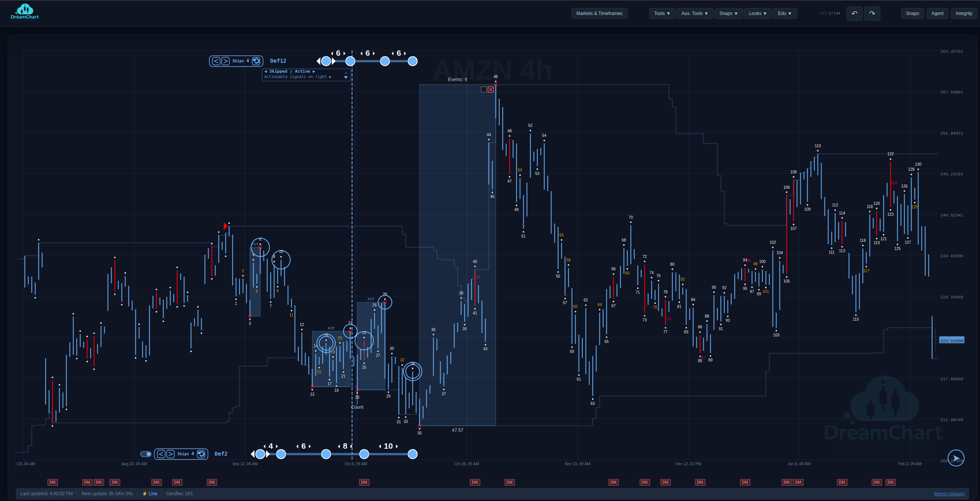Click the Refresh (defaults) link at bottom right
Viewport: 980px width, 501px height.
948,494
